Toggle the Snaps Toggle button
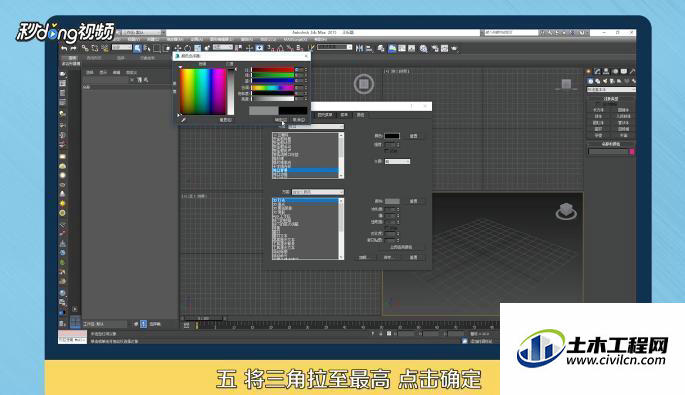Image resolution: width=685 pixels, height=395 pixels. 270,48
